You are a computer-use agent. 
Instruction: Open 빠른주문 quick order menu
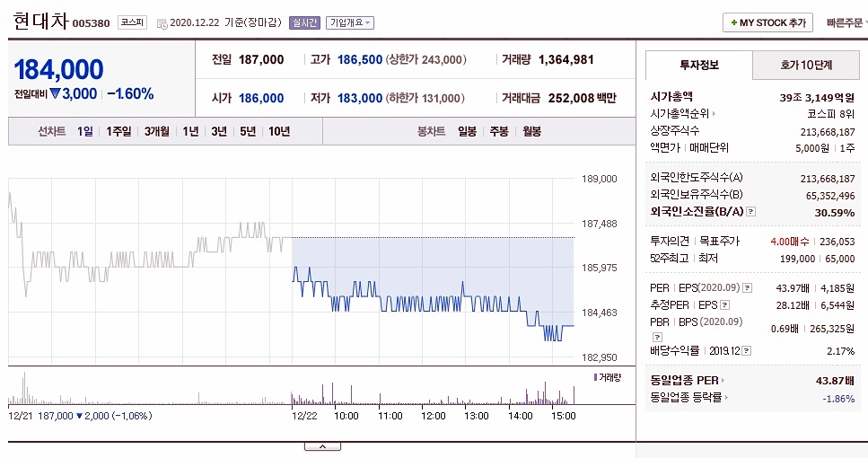coord(846,22)
